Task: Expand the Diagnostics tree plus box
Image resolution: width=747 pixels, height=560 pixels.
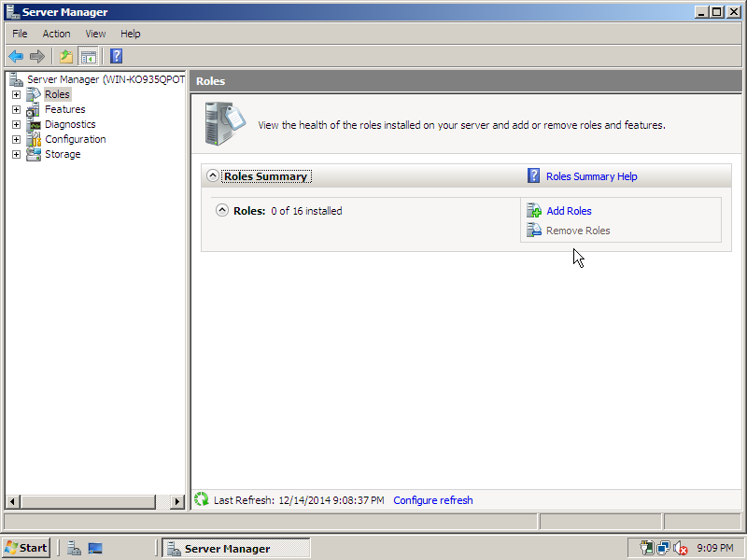Action: [x=15, y=124]
